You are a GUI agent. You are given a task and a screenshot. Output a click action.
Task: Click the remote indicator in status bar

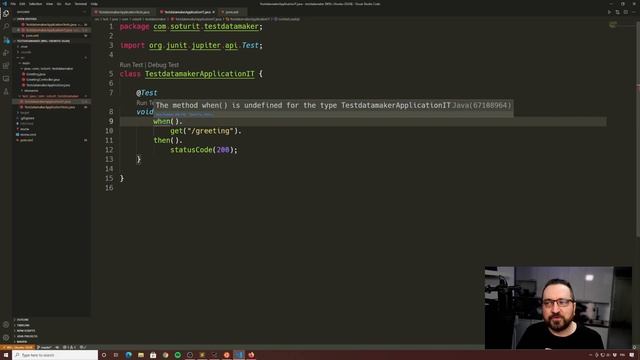pos(18,347)
